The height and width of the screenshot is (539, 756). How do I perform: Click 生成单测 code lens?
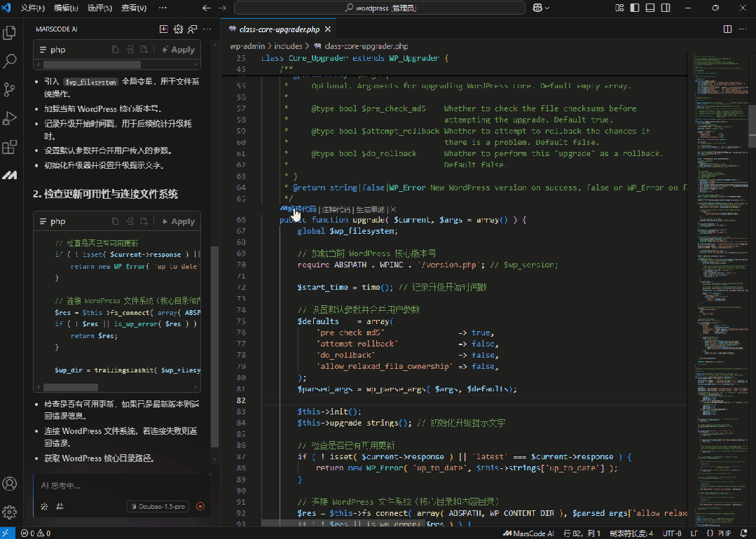(370, 209)
